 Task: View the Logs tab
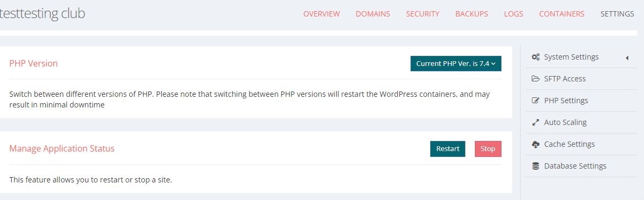(x=514, y=14)
